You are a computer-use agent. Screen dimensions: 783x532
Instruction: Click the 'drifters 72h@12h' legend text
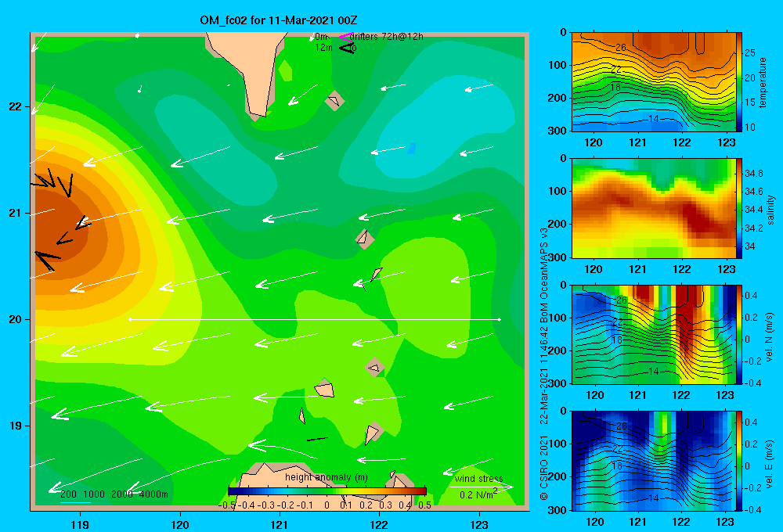click(x=386, y=37)
